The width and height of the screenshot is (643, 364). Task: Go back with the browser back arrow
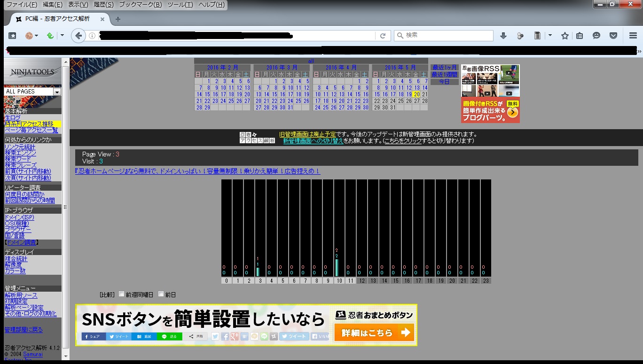(x=78, y=36)
